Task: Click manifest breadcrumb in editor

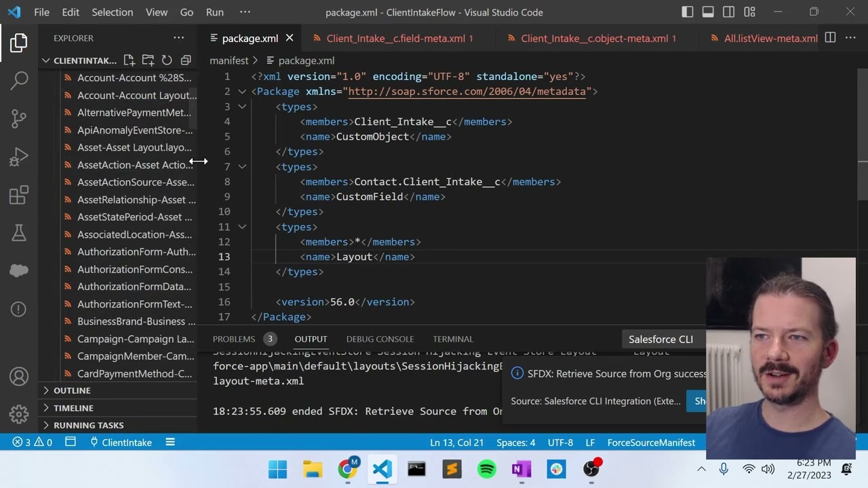Action: click(229, 60)
